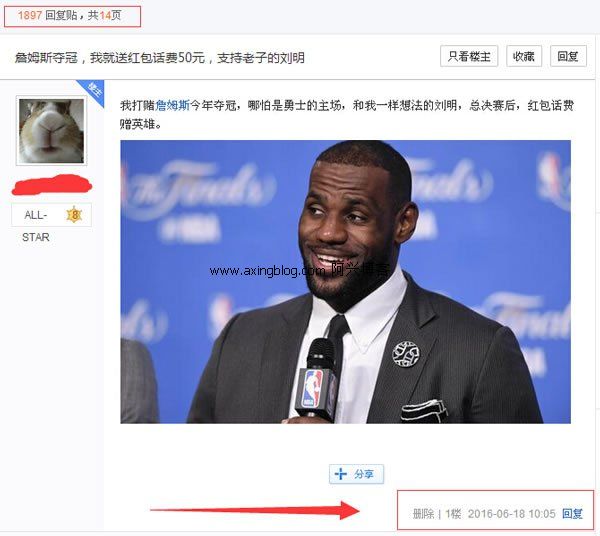This screenshot has height=536, width=600.
Task: Click the blue 楼主 corner ribbon icon
Action: (93, 91)
